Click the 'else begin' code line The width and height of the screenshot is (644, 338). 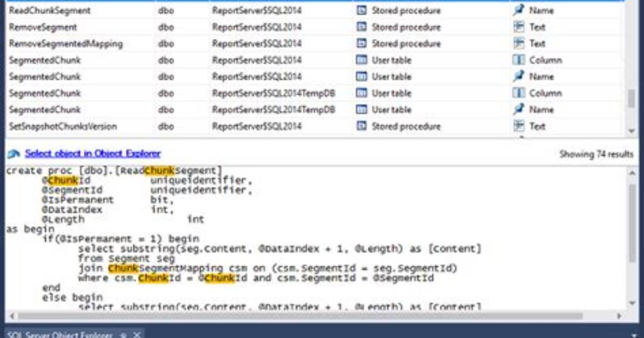(x=72, y=297)
